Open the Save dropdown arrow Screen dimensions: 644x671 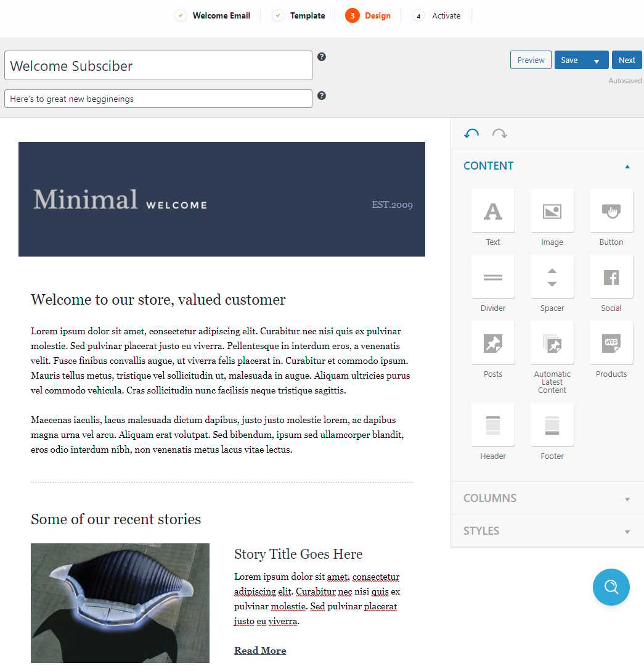[x=596, y=60]
